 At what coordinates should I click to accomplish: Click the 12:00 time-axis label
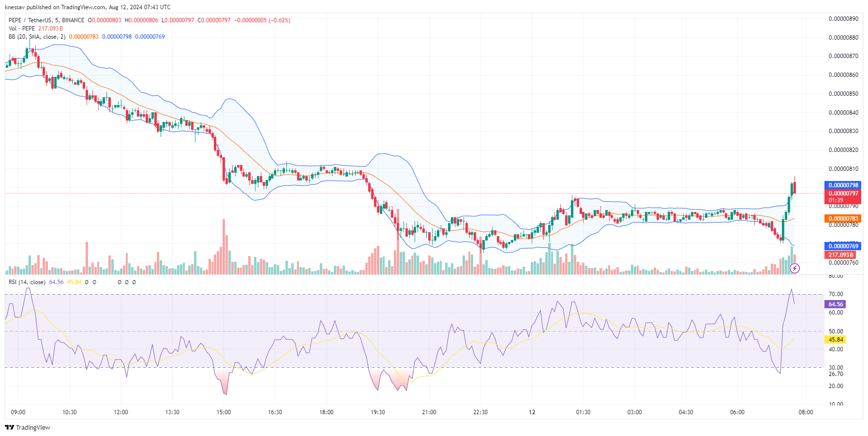coord(121,412)
